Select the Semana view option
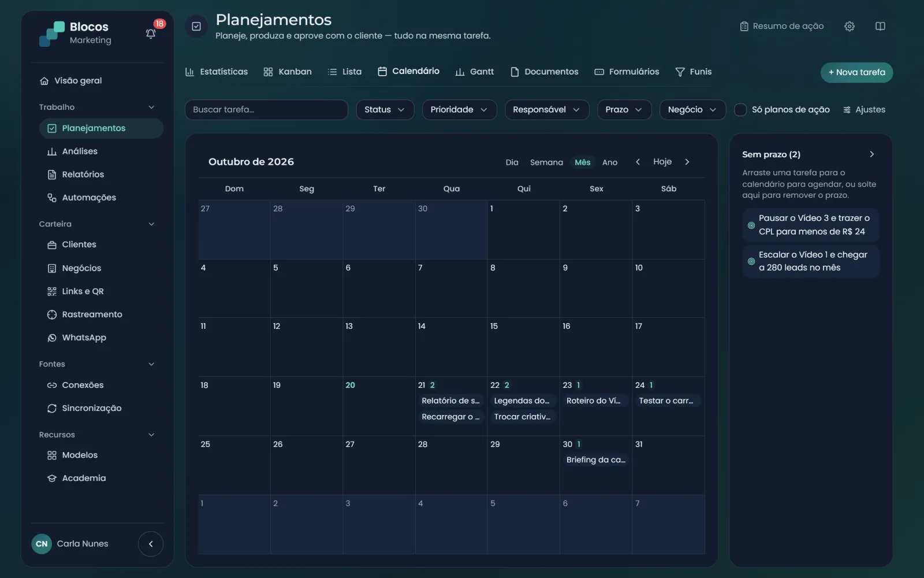Screen dimensions: 924x578 546,162
